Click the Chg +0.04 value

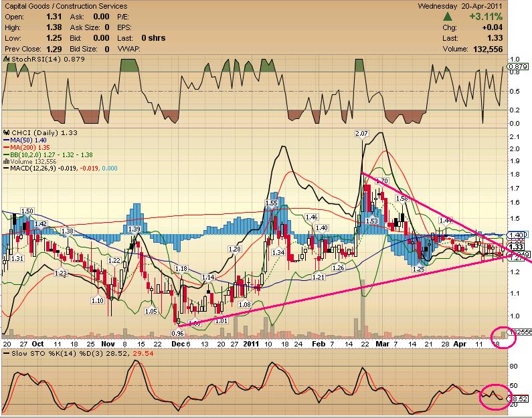pos(493,27)
